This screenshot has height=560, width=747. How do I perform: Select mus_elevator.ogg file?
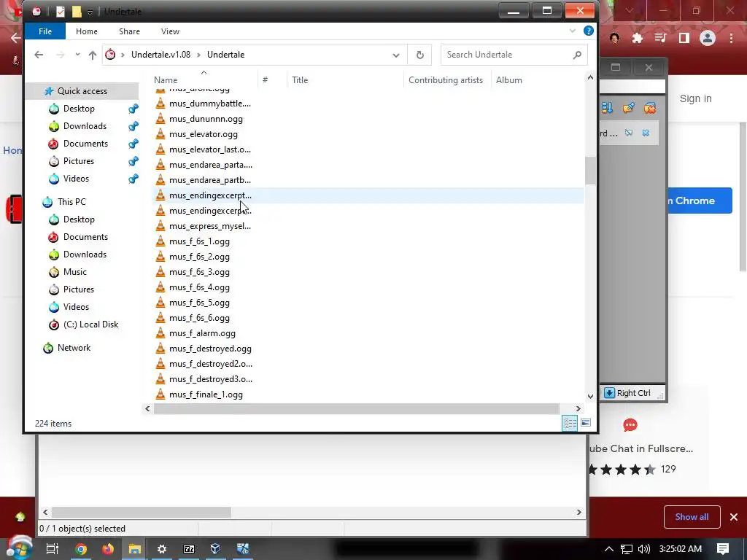pos(203,134)
